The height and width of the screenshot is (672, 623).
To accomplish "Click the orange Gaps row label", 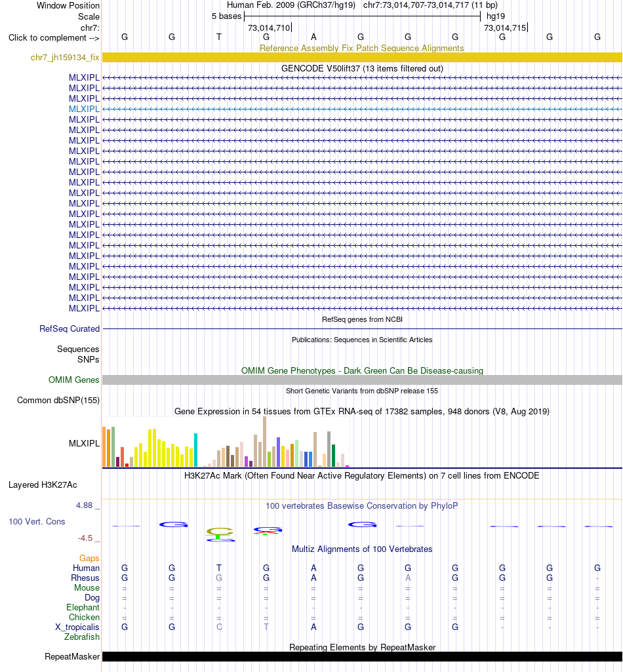I will click(x=89, y=558).
